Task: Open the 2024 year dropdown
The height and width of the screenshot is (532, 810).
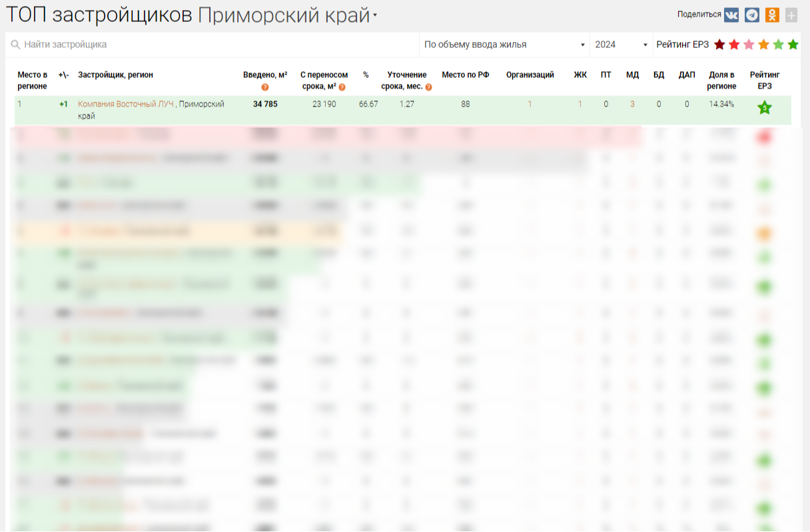Action: click(621, 45)
